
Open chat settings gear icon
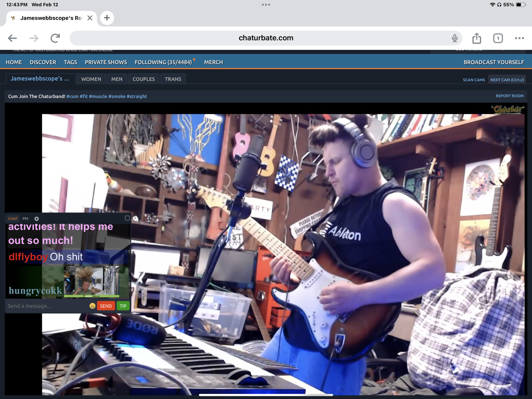tap(36, 218)
